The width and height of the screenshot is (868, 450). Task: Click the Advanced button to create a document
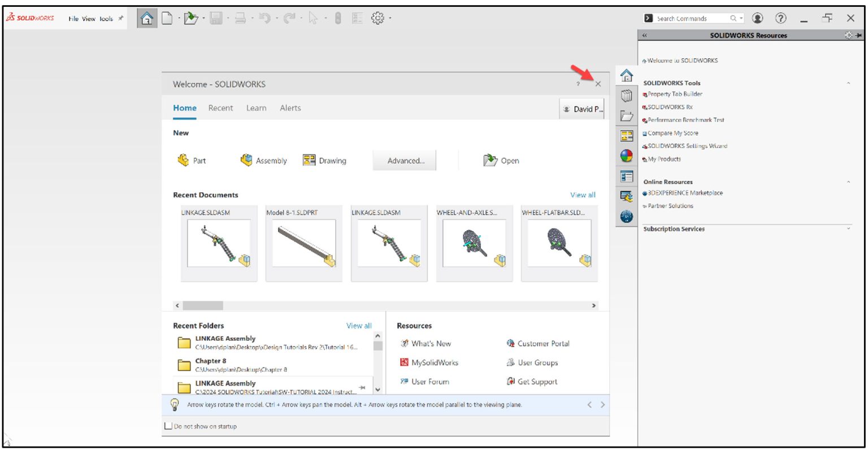(x=404, y=160)
